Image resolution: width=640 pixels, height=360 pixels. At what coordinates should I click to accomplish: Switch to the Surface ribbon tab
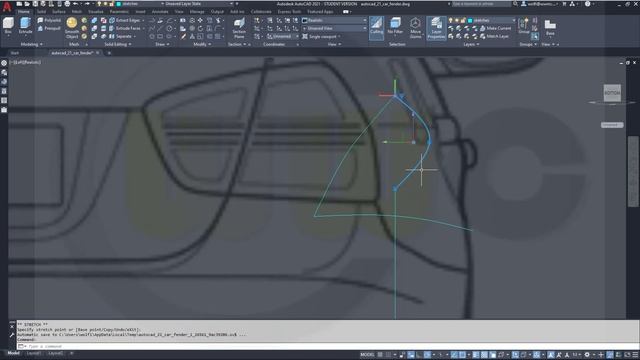pyautogui.click(x=59, y=11)
